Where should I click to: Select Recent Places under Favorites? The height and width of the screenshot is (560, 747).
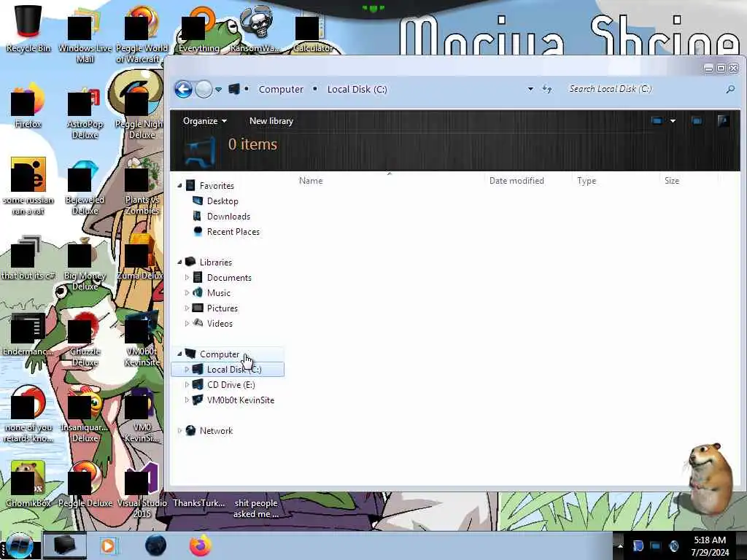(233, 231)
